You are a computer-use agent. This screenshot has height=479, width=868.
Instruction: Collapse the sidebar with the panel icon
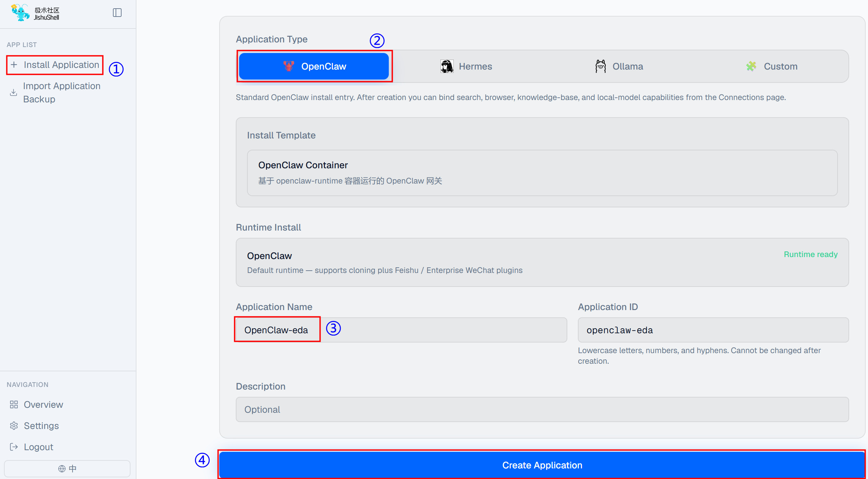(117, 13)
